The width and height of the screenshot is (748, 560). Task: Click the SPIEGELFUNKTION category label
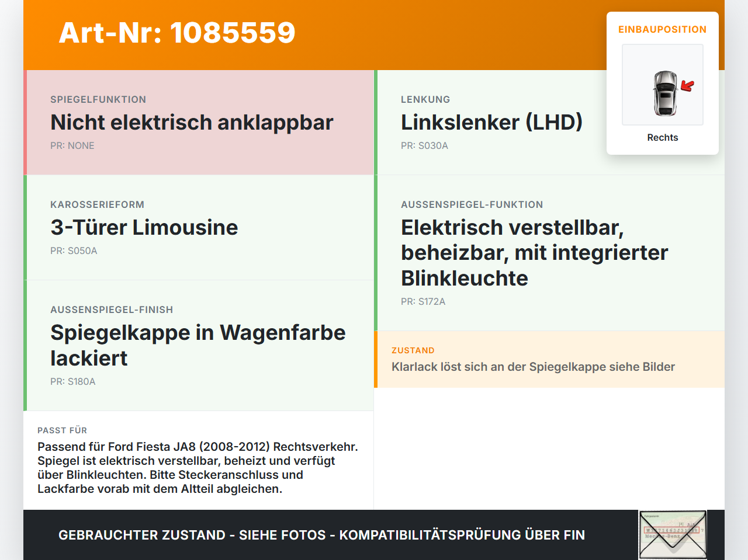point(98,99)
